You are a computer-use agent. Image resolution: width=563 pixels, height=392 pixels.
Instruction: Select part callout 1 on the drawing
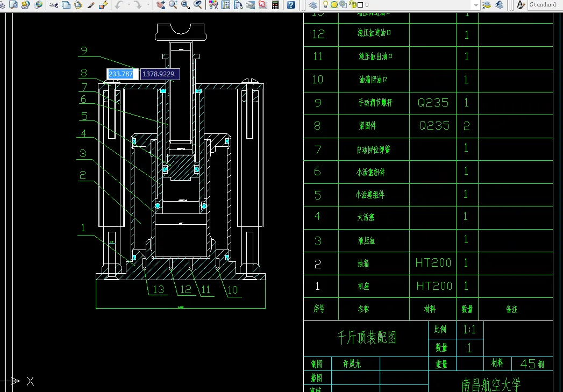point(83,227)
